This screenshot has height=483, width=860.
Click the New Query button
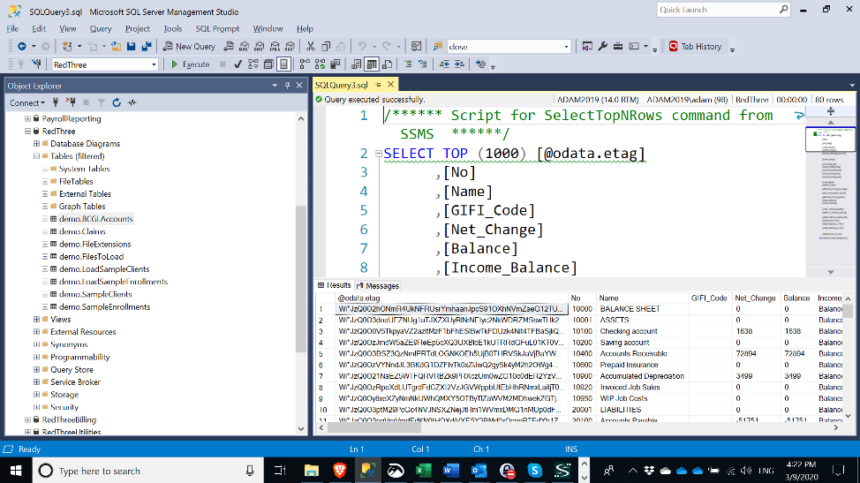tap(189, 47)
